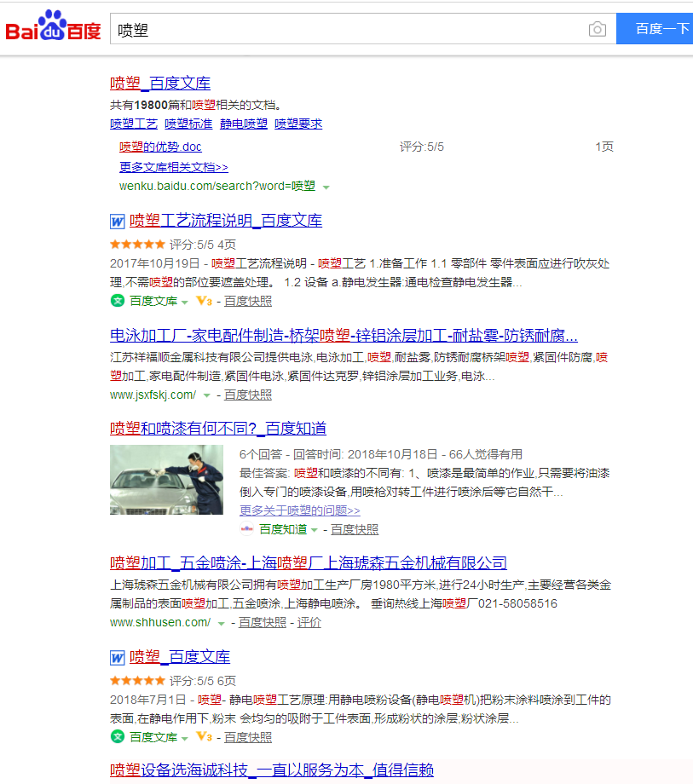The width and height of the screenshot is (693, 784).
Task: Click the five-star rating of the 6页 result
Action: tap(137, 681)
